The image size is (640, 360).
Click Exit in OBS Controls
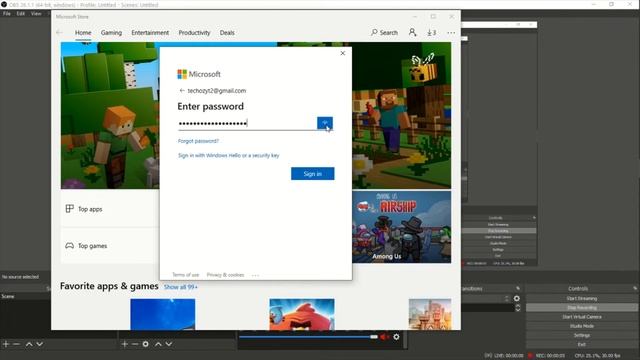[x=582, y=344]
